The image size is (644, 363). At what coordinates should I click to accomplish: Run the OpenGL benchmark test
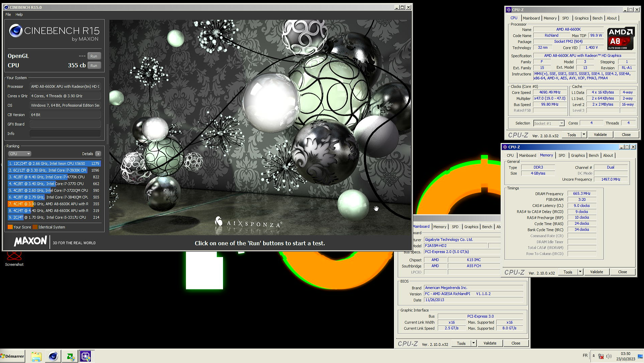94,56
